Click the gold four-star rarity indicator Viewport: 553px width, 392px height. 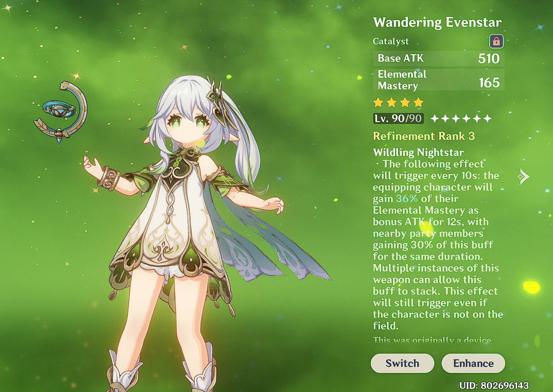(398, 103)
